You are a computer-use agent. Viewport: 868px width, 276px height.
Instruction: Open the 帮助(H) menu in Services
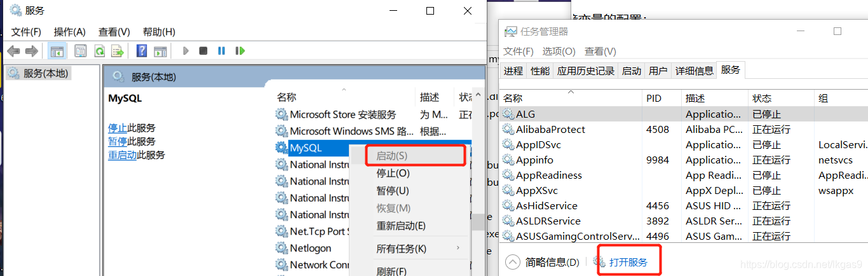159,32
